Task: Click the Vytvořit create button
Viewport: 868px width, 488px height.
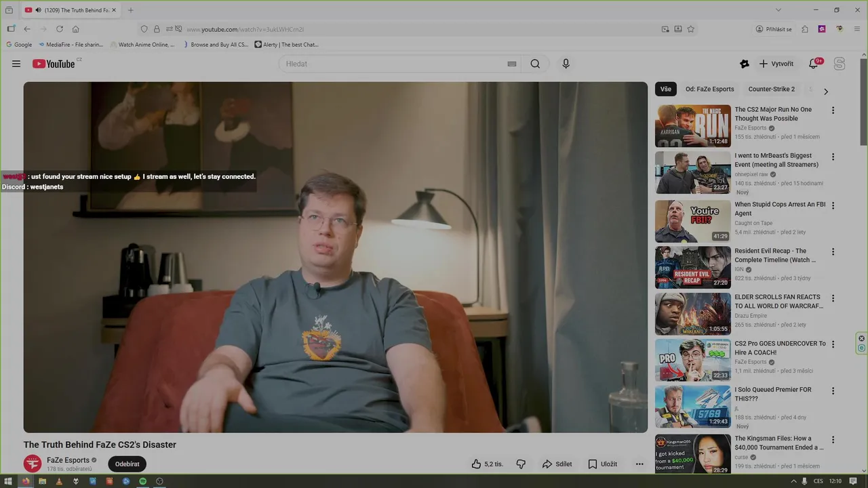Action: (x=776, y=64)
